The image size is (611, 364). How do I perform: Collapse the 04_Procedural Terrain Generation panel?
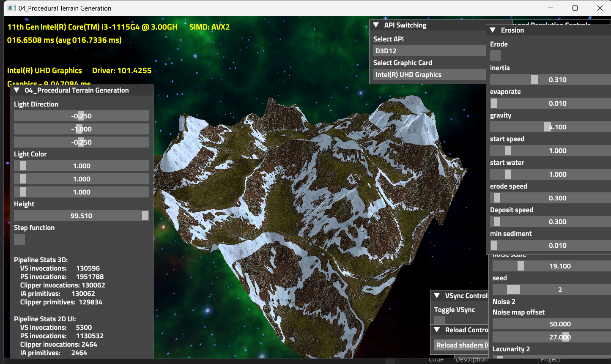click(16, 90)
